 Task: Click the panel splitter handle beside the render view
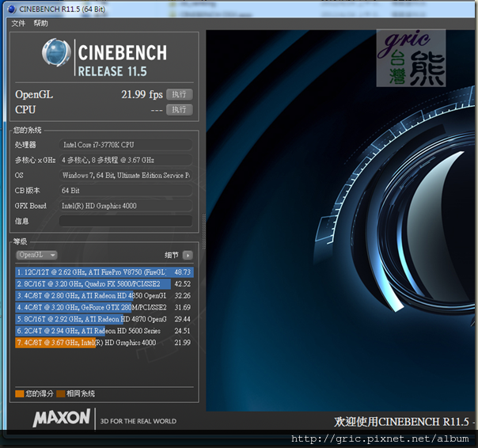coord(203,231)
